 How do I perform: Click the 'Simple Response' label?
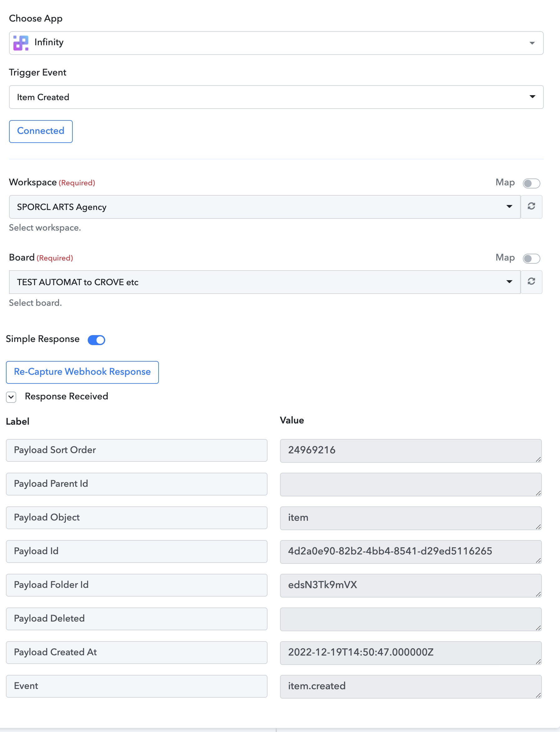pos(43,339)
